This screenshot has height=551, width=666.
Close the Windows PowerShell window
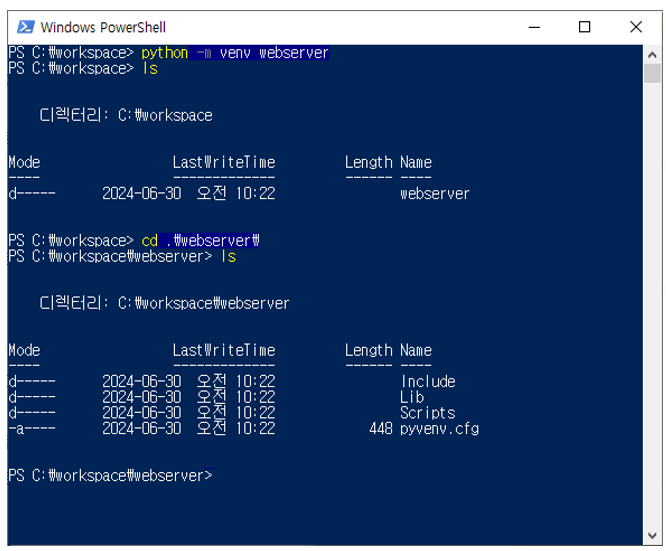click(x=635, y=27)
